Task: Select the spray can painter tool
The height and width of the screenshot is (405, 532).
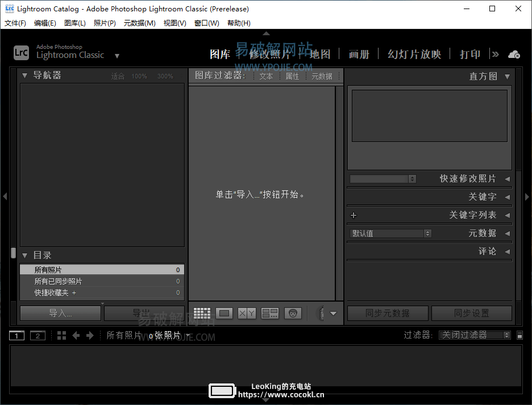Action: [x=322, y=313]
